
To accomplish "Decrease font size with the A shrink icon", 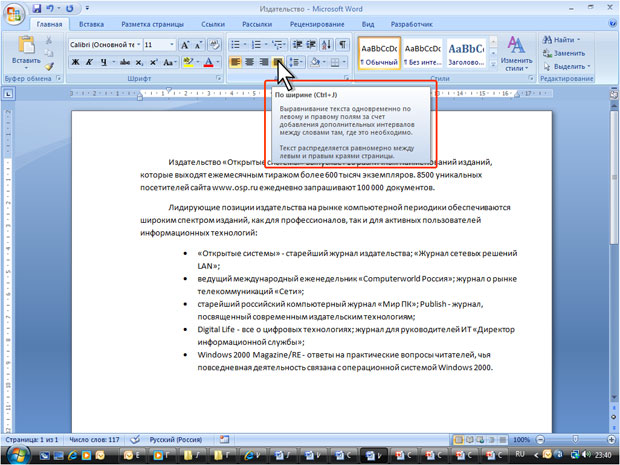I will point(198,45).
